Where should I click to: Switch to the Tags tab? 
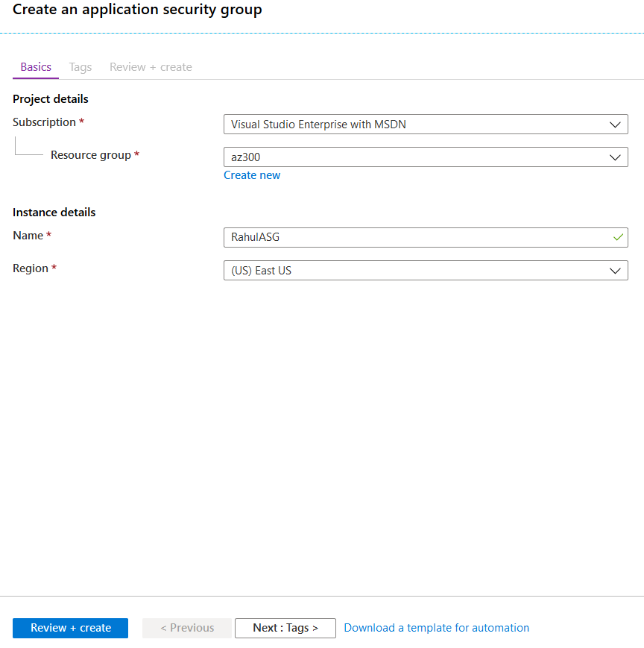[80, 67]
